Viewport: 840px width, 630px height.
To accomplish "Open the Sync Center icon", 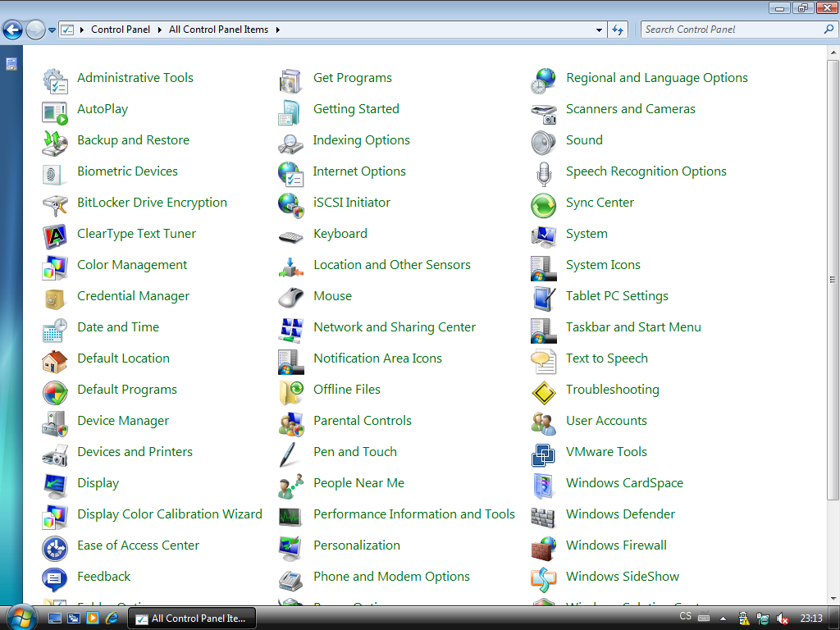I will (544, 205).
